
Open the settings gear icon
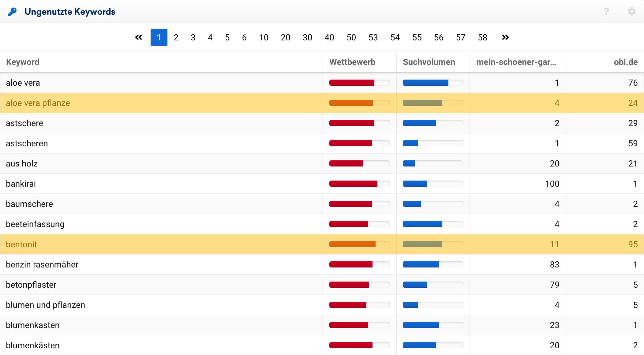[x=631, y=12]
